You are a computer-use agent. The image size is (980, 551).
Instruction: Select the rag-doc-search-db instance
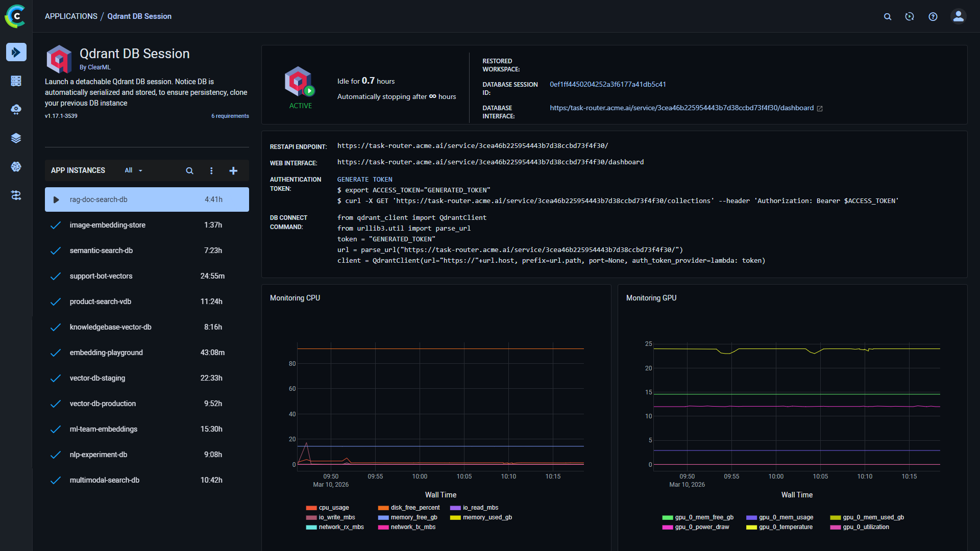point(147,199)
